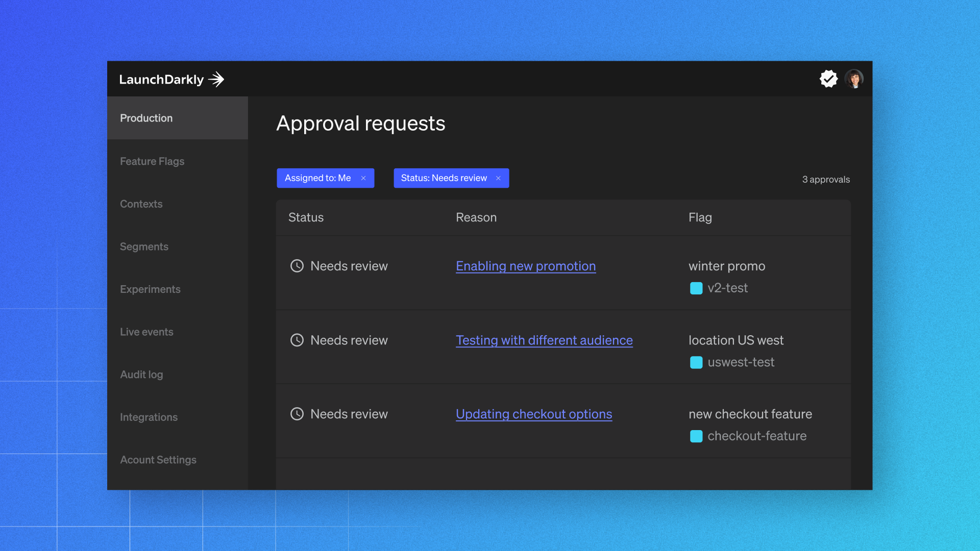Go to Feature Flags in sidebar
Image resolution: width=980 pixels, height=551 pixels.
[x=152, y=161]
